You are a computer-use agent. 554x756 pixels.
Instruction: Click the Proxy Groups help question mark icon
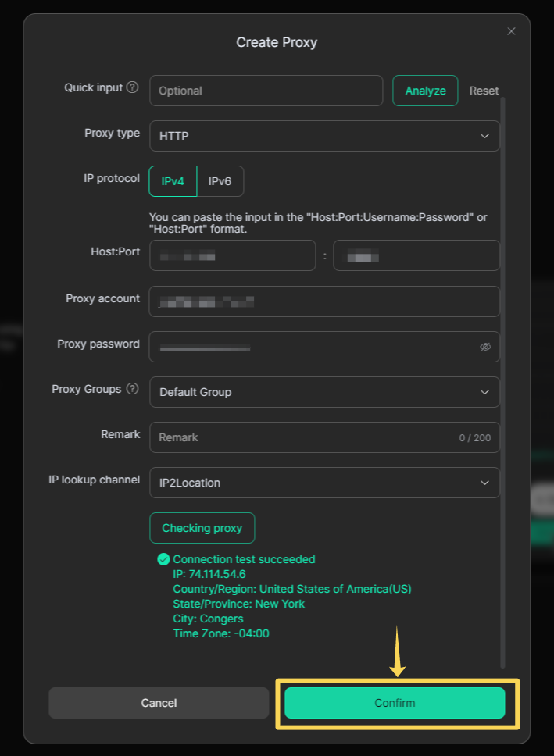[133, 389]
